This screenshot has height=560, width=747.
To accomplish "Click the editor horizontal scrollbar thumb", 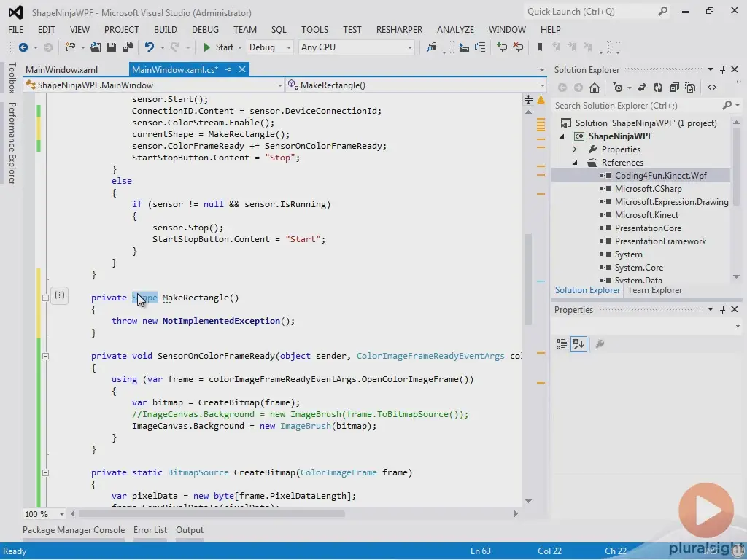I will pyautogui.click(x=212, y=514).
